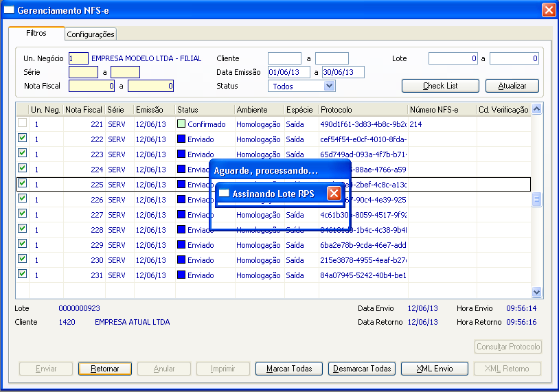Click EMPRESA MODELO LTDA - FILIAL text
Image resolution: width=559 pixels, height=392 pixels.
pos(146,58)
